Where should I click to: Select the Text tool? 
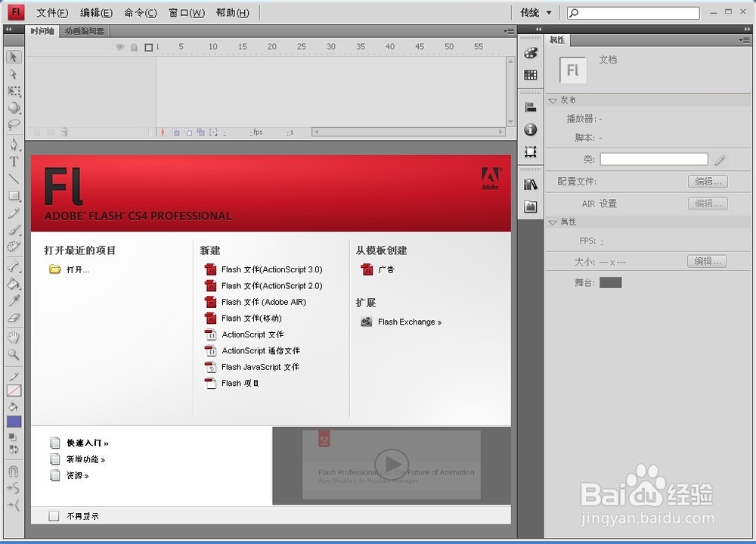(14, 162)
